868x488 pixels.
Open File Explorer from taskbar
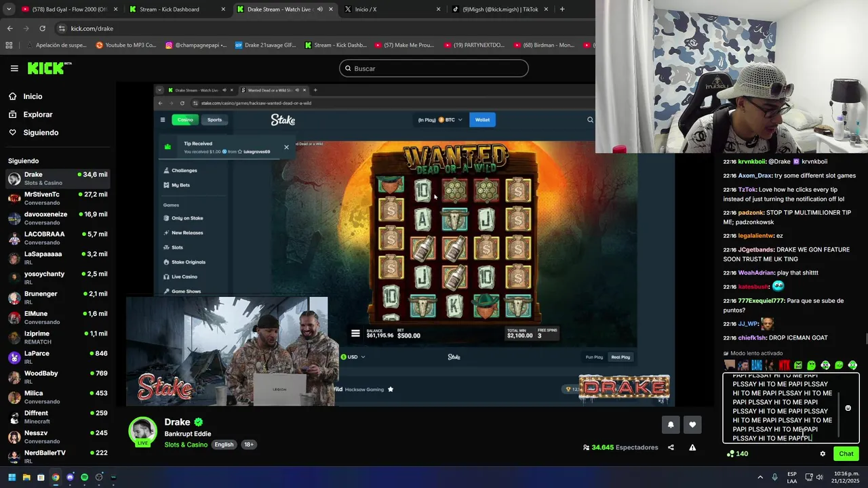26,477
